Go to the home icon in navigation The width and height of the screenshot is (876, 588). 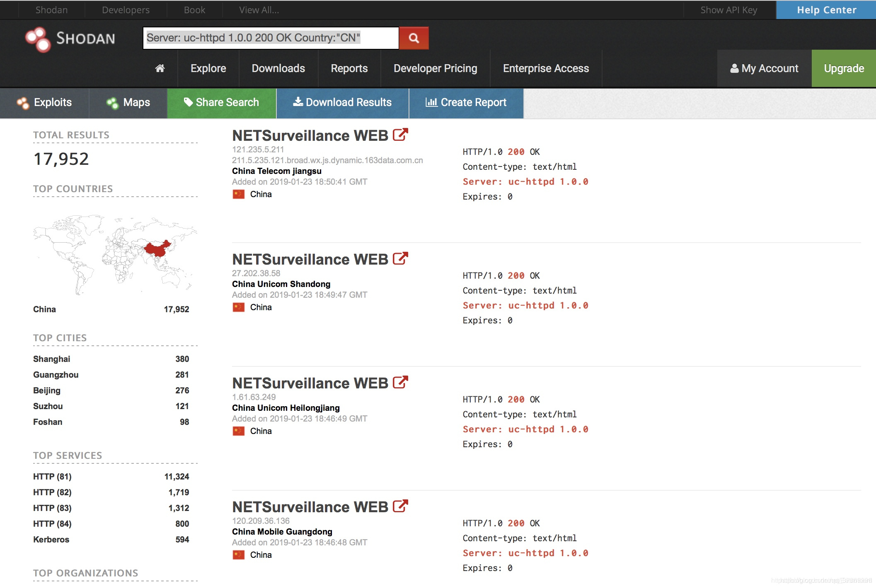[x=160, y=68]
